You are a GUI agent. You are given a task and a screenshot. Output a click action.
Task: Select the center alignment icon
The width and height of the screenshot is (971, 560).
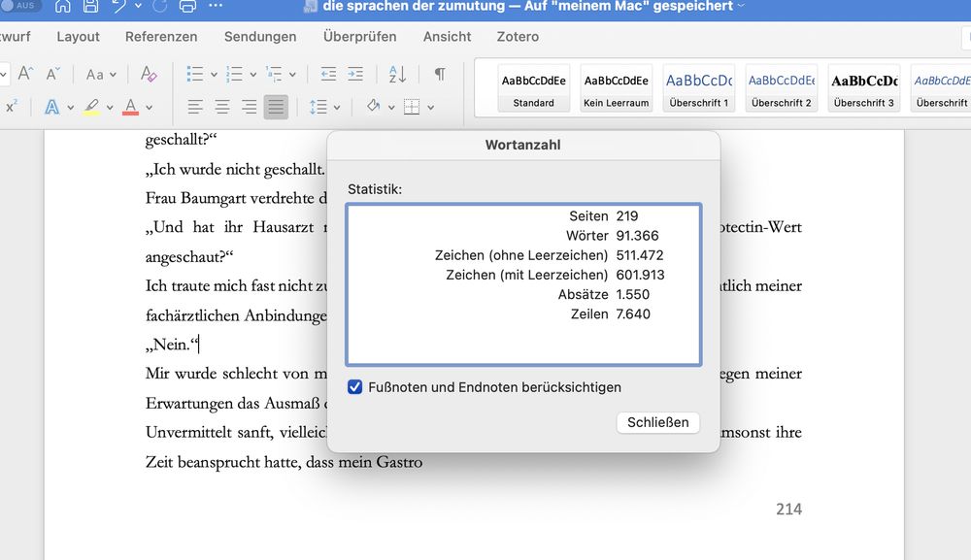point(222,106)
